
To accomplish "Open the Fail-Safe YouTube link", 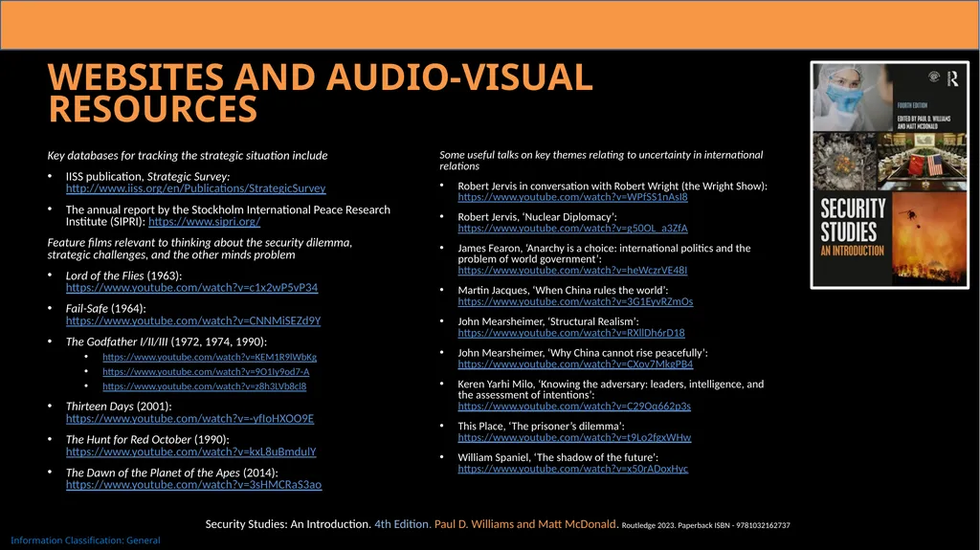I will point(193,320).
